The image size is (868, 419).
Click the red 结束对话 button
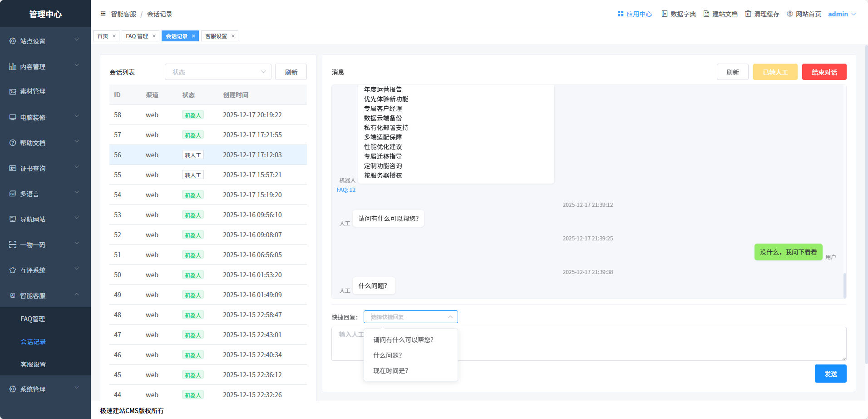tap(824, 72)
